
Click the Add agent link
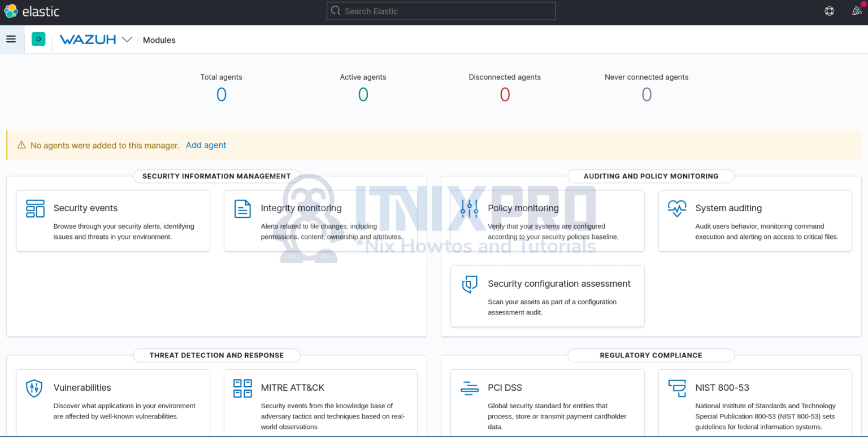(206, 145)
